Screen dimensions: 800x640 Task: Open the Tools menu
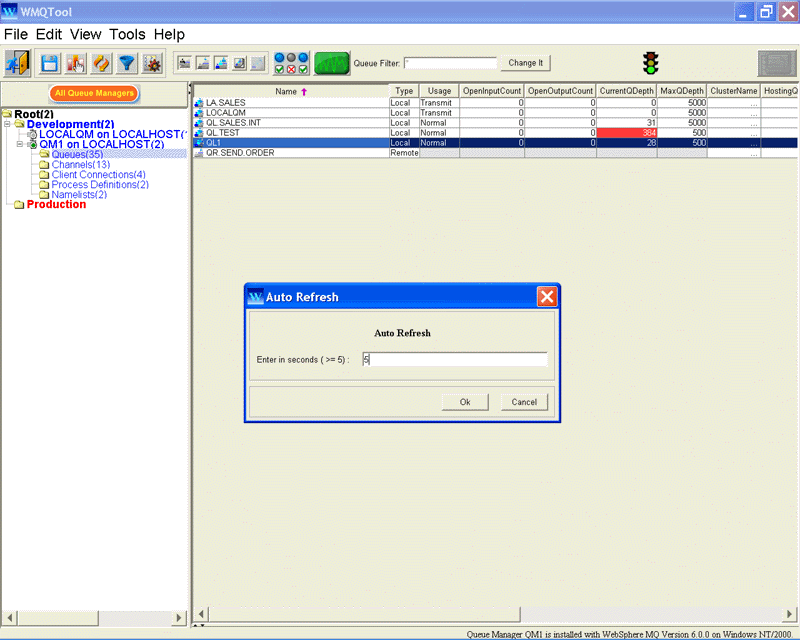128,35
